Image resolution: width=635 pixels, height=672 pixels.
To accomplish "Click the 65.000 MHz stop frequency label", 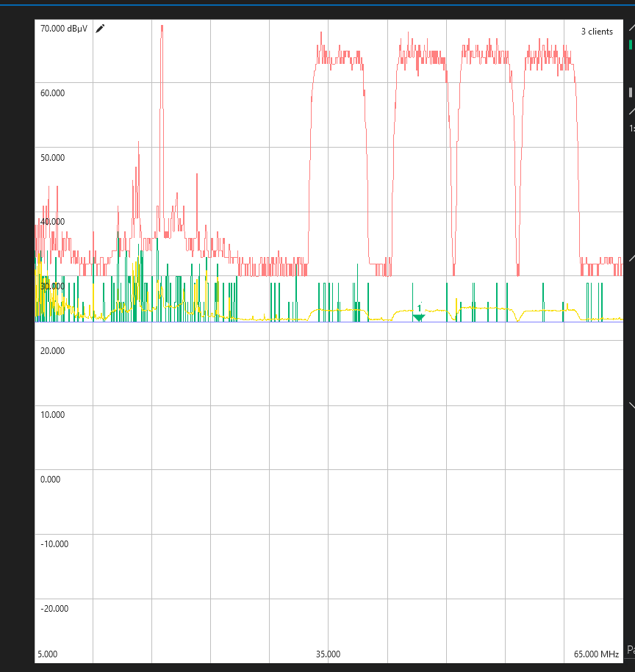I will pyautogui.click(x=596, y=654).
